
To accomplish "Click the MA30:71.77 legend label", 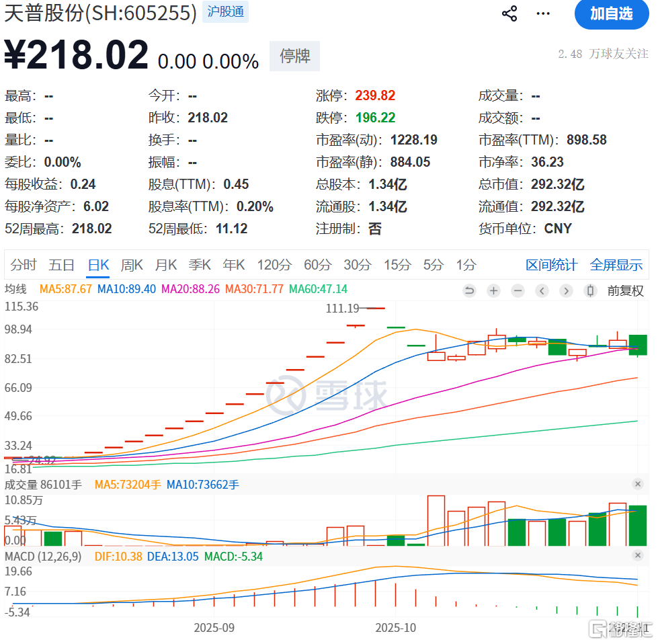I will (254, 289).
